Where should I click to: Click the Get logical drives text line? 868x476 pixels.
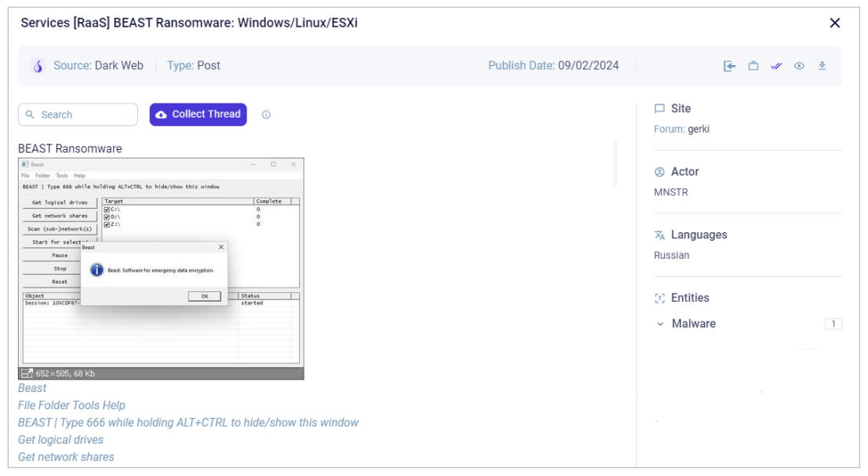[x=61, y=439]
